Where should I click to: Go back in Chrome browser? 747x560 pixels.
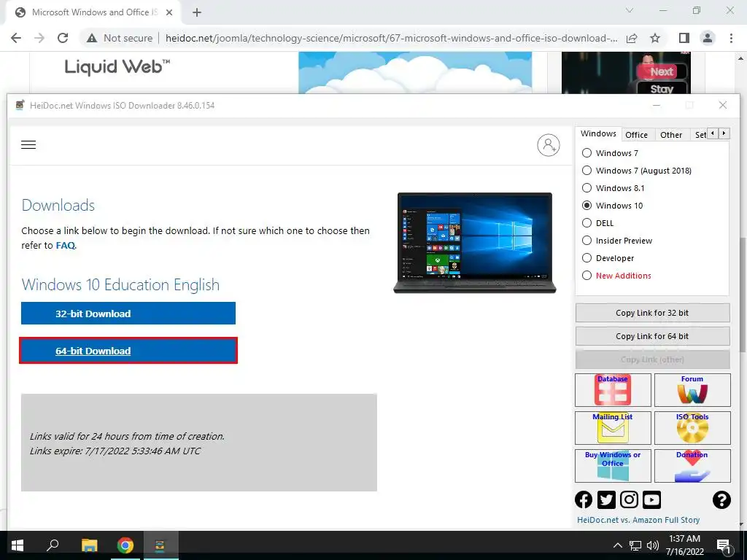[x=16, y=38]
